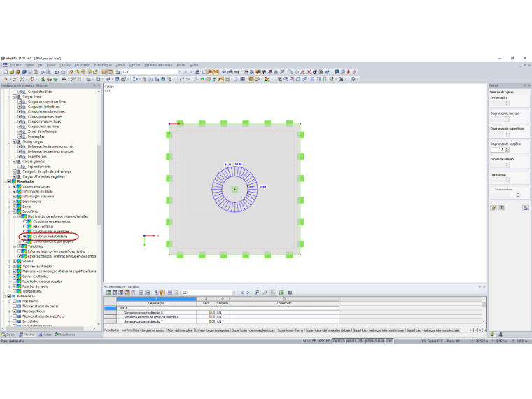Click the Excel export icon in table toolbar

tap(281, 293)
